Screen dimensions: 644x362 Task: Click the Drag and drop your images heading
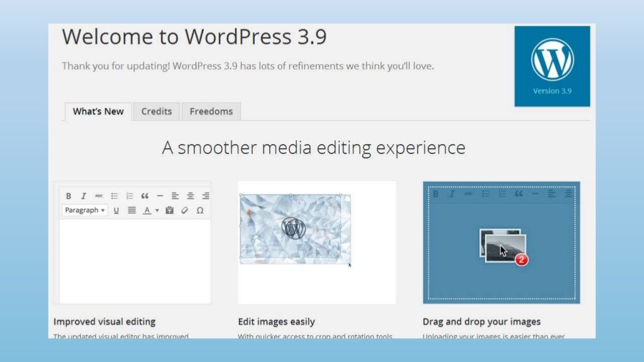481,322
